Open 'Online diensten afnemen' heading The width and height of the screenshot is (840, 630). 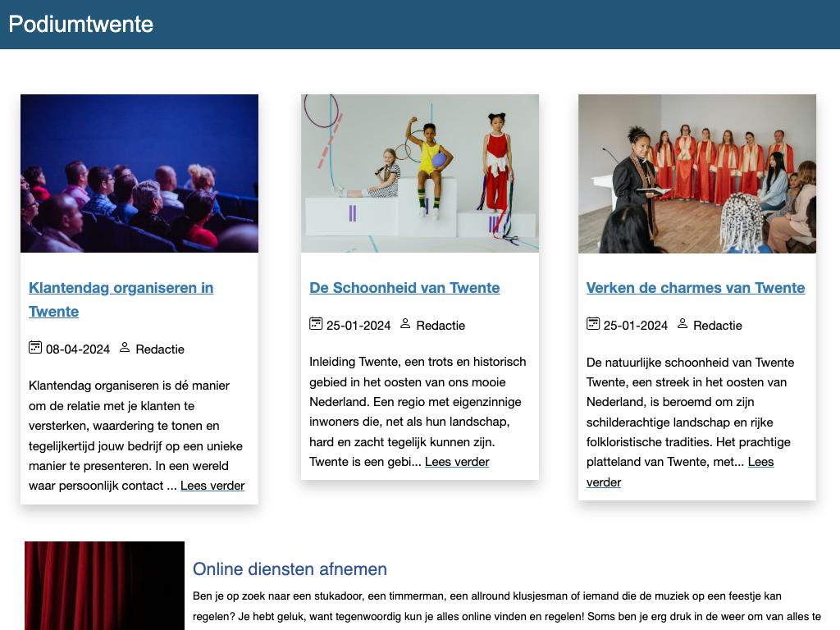(290, 569)
